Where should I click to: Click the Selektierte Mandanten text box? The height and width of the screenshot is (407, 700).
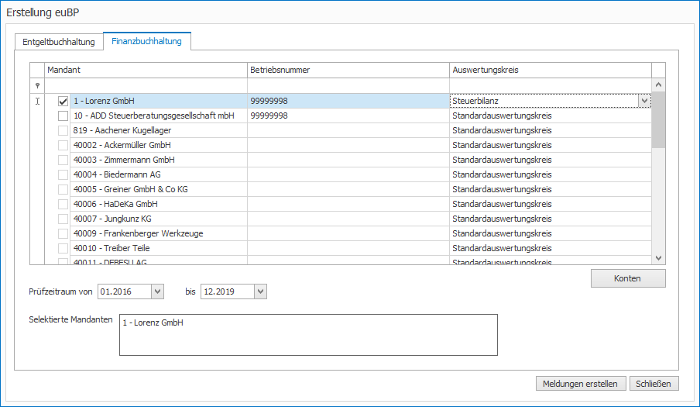[x=308, y=335]
